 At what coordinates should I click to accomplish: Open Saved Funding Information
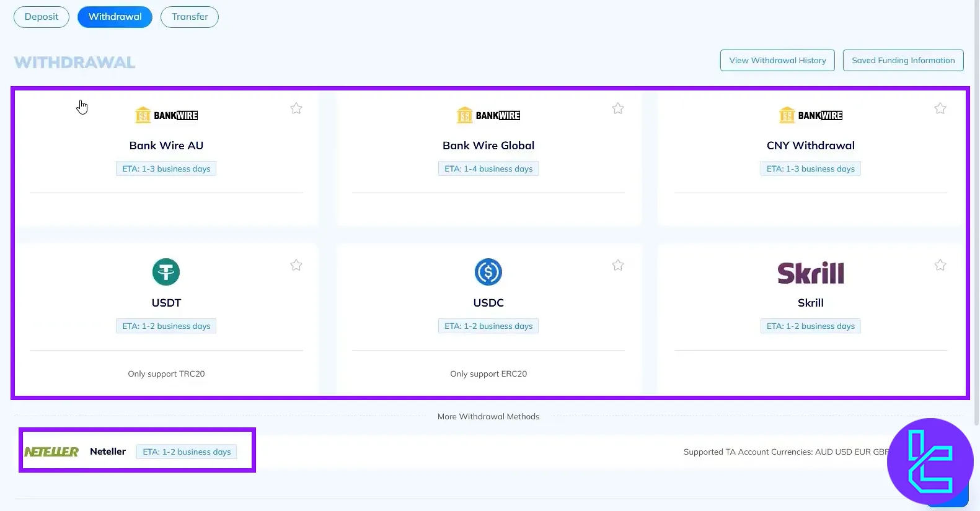click(x=903, y=60)
